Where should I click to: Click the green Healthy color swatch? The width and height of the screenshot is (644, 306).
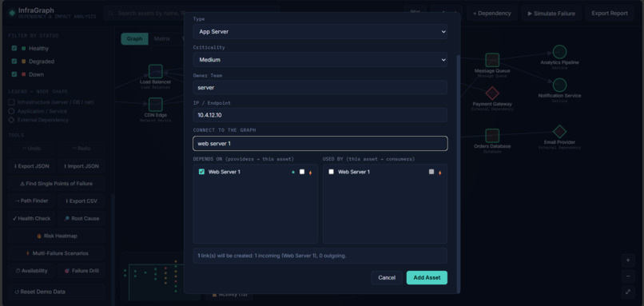[x=23, y=48]
